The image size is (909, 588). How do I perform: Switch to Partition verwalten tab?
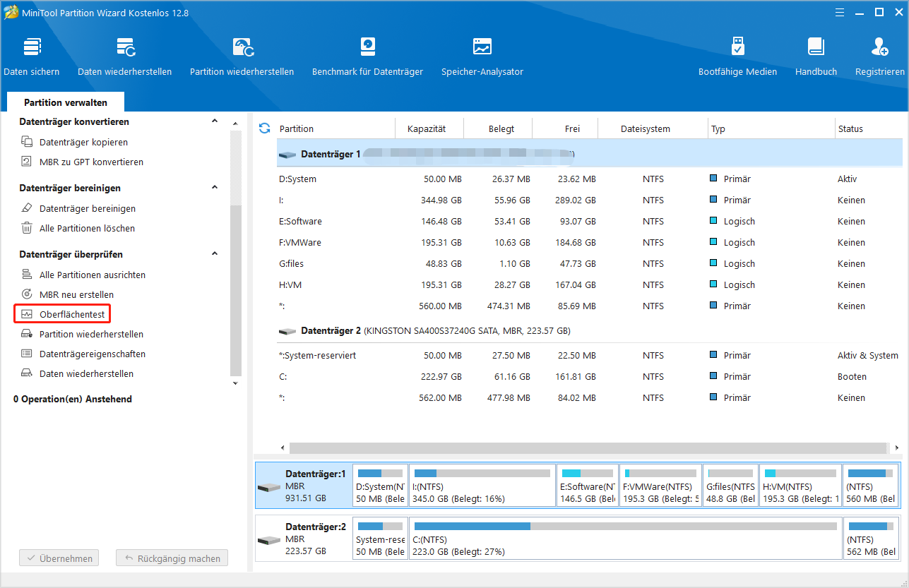(x=66, y=102)
